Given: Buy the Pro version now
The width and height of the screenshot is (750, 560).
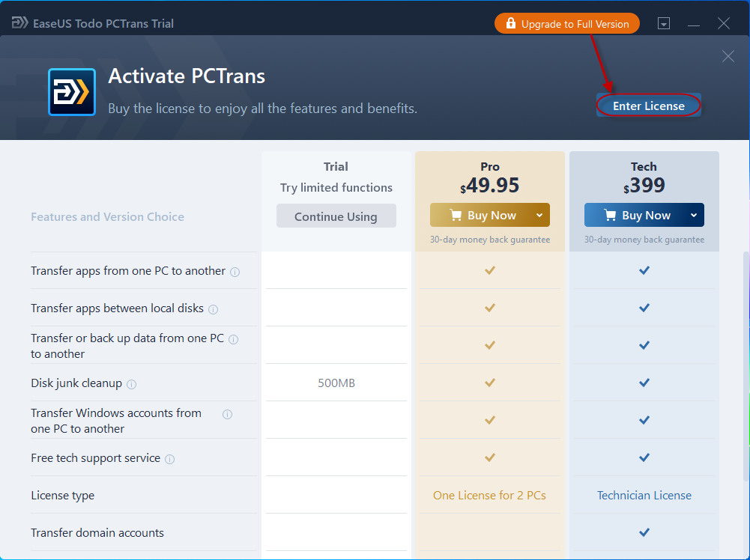Looking at the screenshot, I should (x=483, y=216).
